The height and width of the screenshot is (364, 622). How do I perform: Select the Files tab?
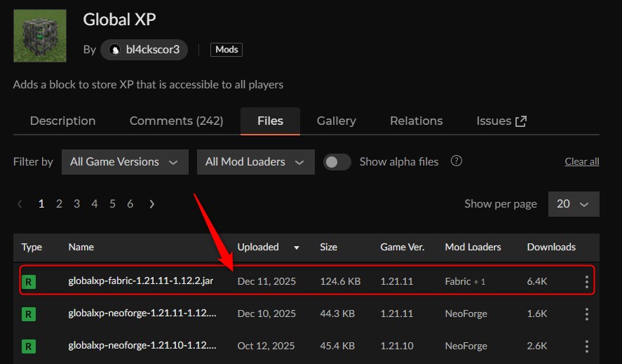pos(270,121)
